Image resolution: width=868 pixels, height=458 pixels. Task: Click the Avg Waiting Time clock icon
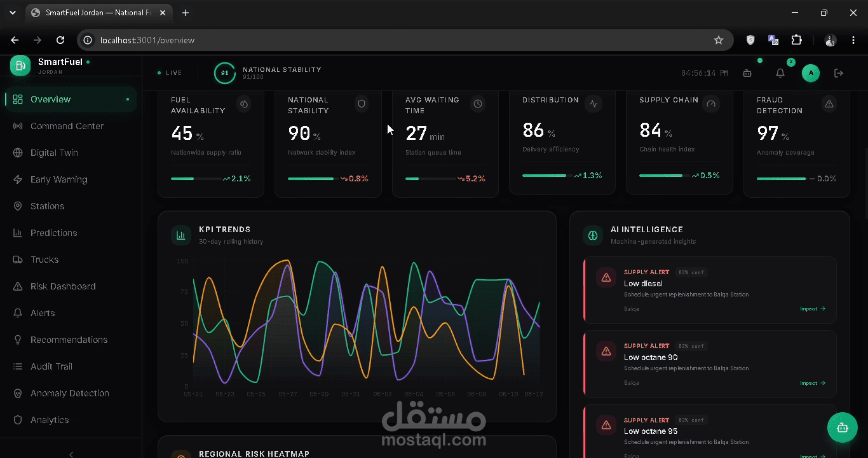click(x=478, y=104)
